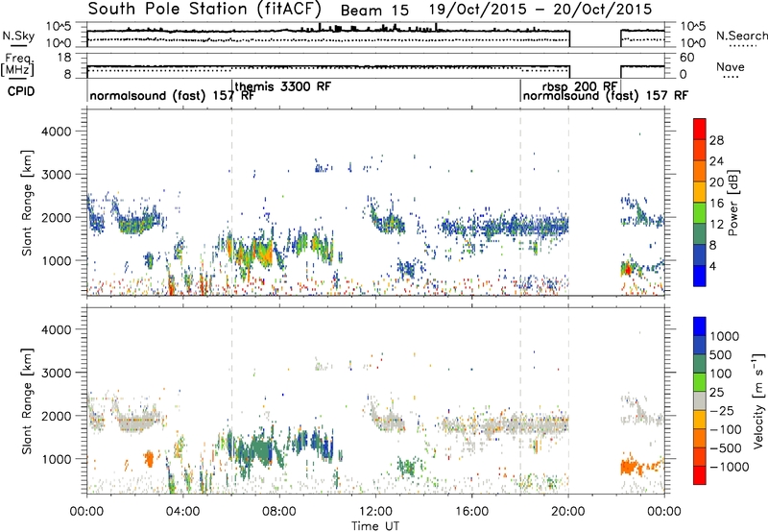Select the 'themis 3300 RF' CPID label
The image size is (768, 532).
pyautogui.click(x=283, y=86)
